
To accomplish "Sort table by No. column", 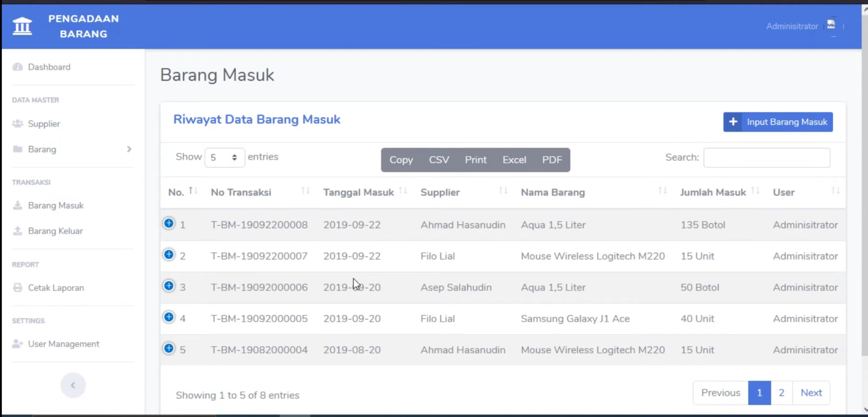I will click(x=193, y=191).
